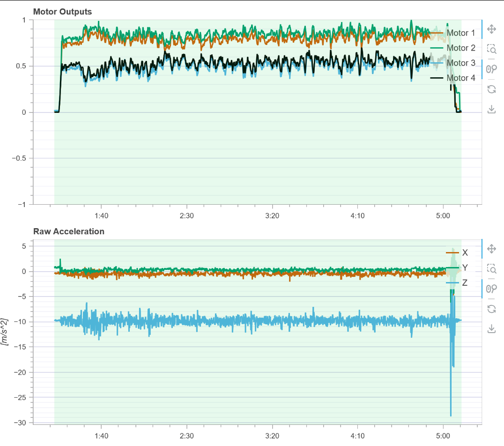Hide the Motor 1 trace via legend
504x446 pixels.
pos(460,33)
